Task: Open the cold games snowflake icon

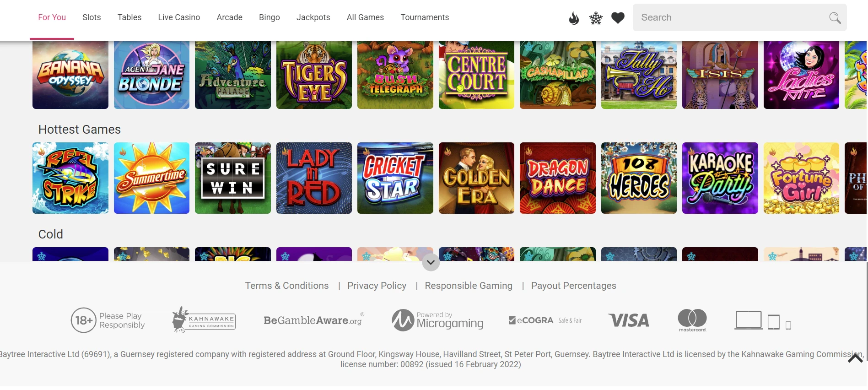Action: tap(596, 18)
